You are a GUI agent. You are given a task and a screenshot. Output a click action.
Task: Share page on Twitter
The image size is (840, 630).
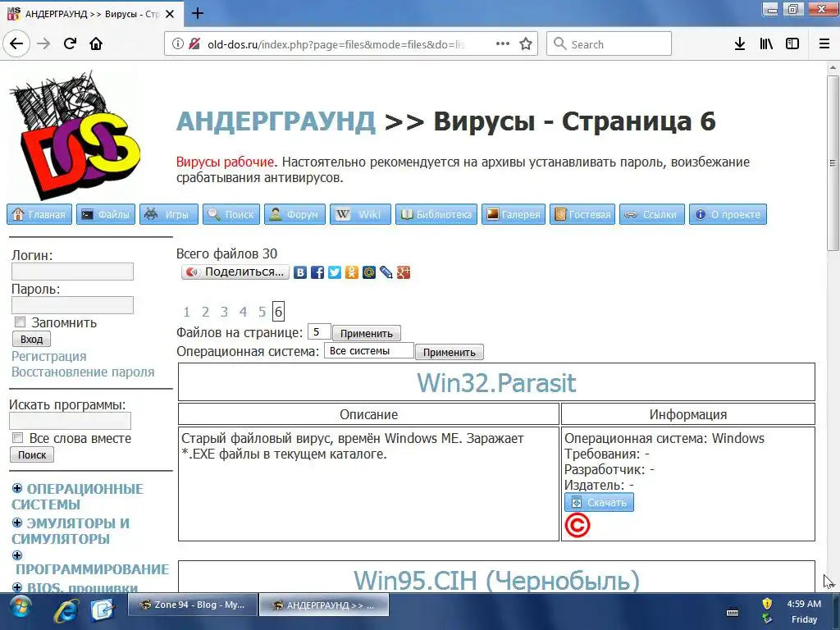pos(335,272)
